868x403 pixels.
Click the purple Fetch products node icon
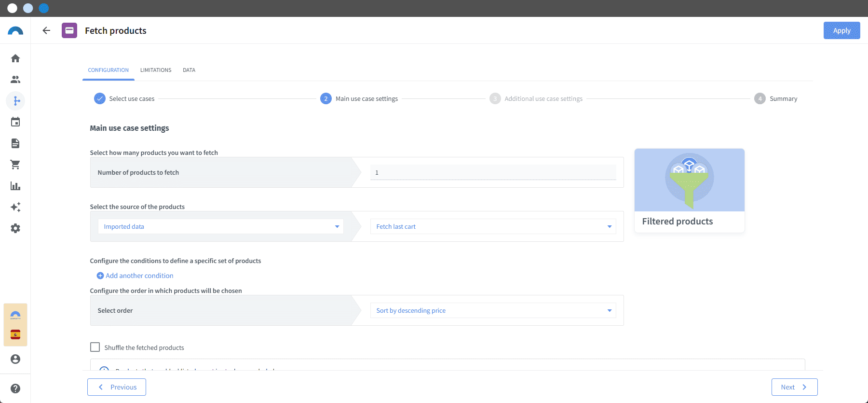[69, 30]
